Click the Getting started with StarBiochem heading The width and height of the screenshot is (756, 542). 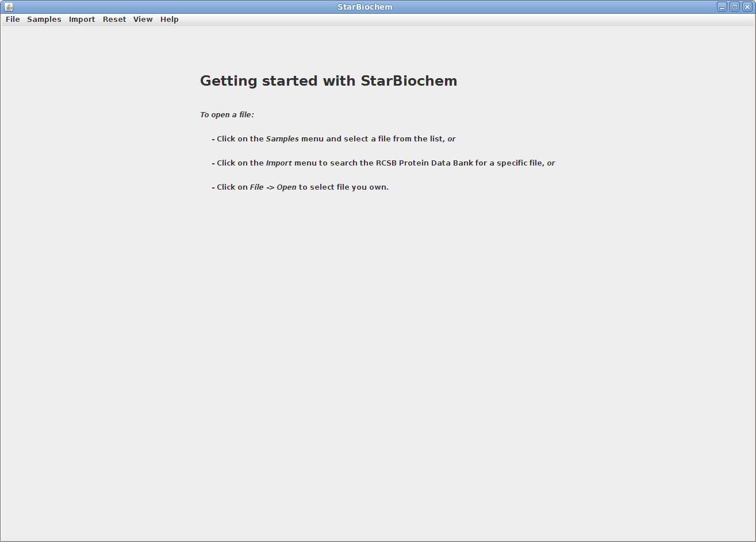click(x=328, y=81)
